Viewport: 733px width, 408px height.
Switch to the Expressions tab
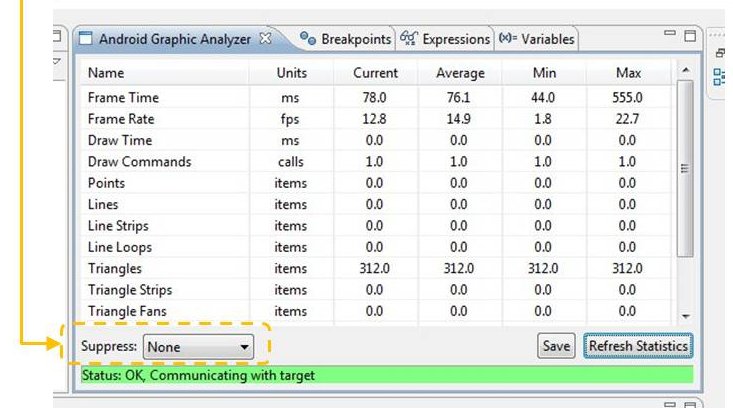(446, 39)
